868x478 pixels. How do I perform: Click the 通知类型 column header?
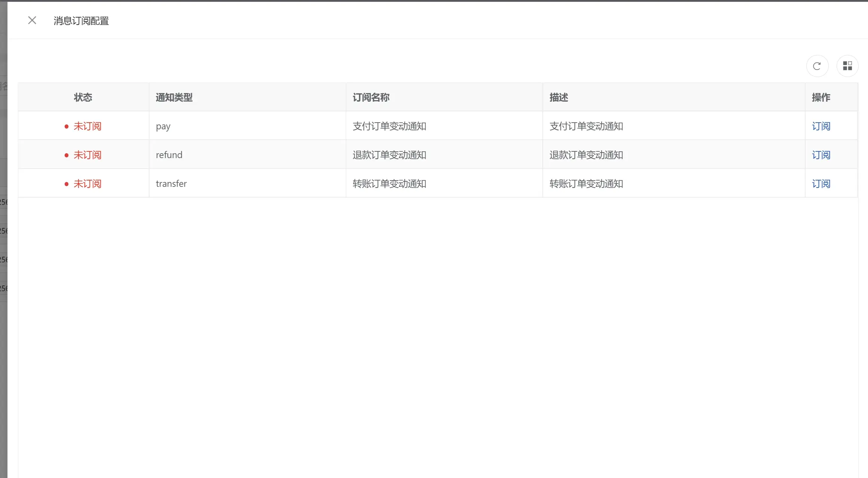pos(174,98)
